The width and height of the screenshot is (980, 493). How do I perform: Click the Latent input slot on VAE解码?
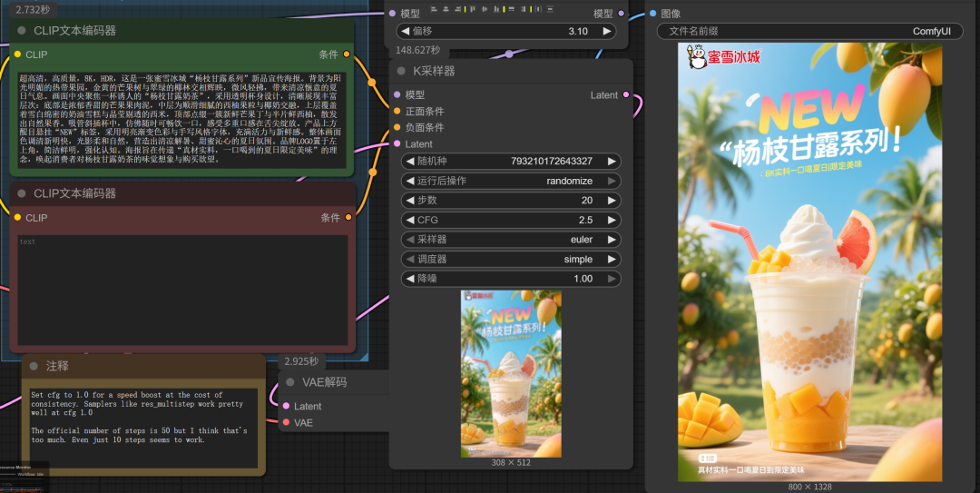(286, 406)
